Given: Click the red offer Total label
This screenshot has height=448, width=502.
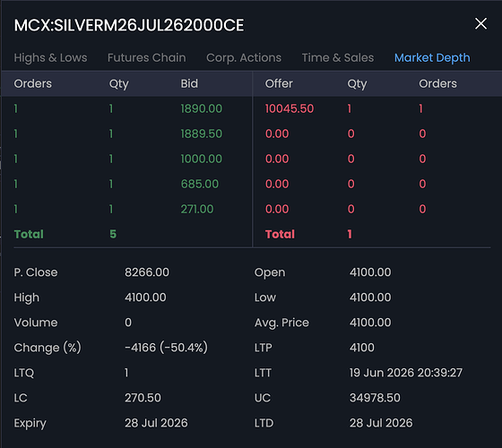Looking at the screenshot, I should (280, 234).
